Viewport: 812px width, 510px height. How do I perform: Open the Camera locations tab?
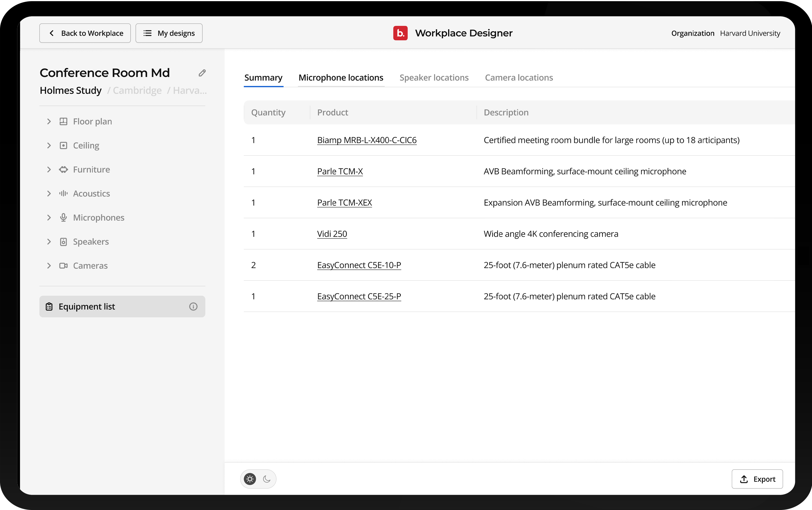click(x=519, y=78)
